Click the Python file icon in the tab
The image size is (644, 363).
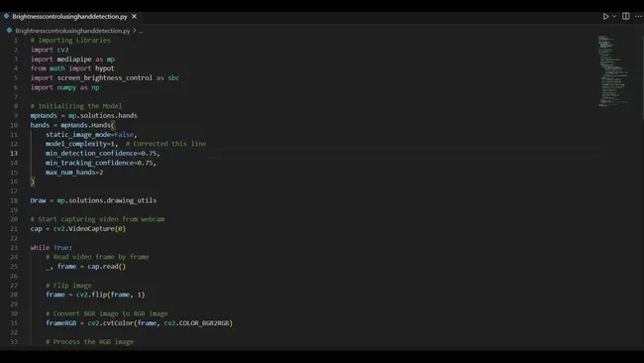click(6, 17)
